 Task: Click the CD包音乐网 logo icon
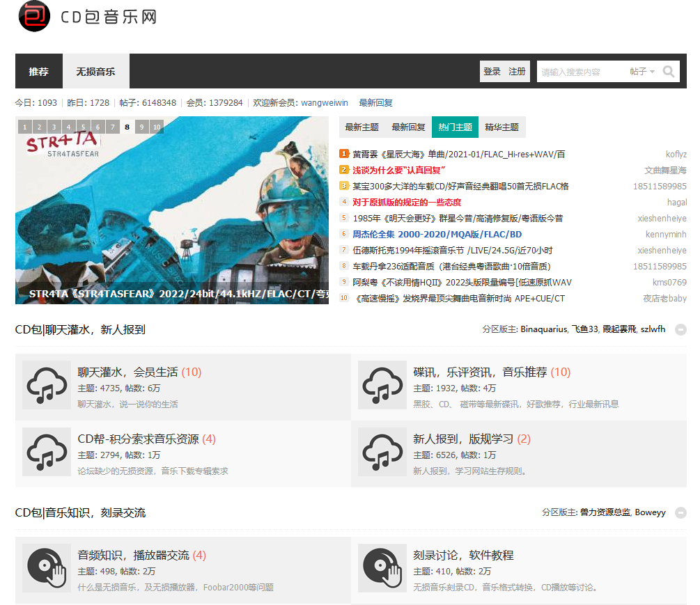[x=34, y=17]
